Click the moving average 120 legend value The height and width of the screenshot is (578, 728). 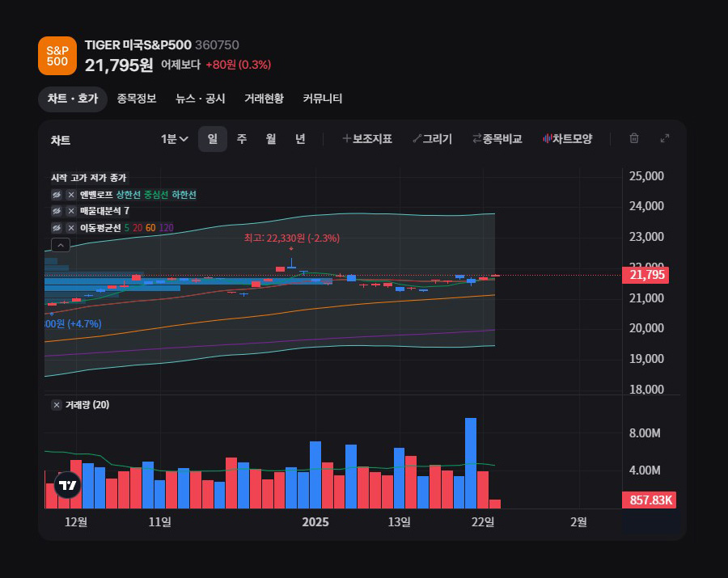pos(166,228)
